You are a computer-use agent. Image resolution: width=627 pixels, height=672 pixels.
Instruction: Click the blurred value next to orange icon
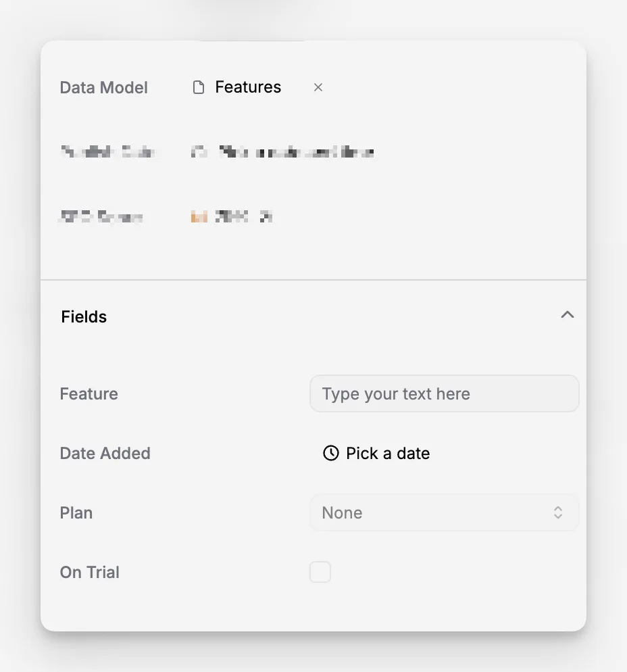click(x=244, y=217)
